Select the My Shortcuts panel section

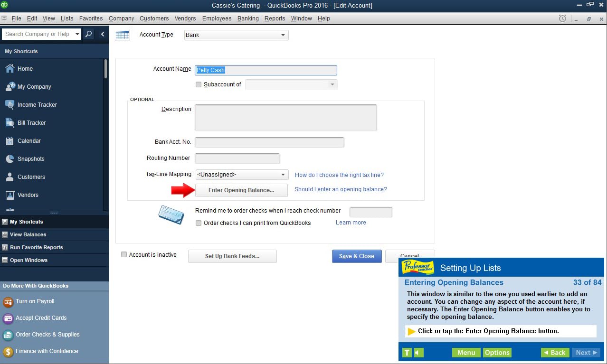55,222
